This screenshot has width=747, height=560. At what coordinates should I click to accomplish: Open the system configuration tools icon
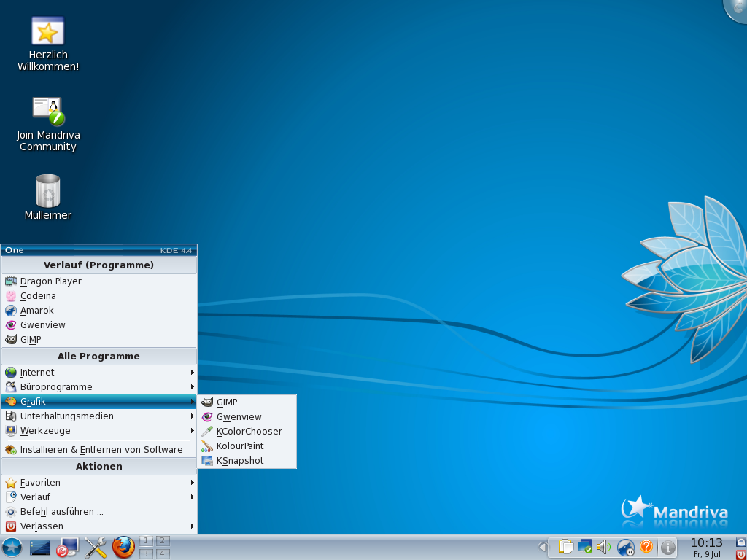click(x=96, y=547)
